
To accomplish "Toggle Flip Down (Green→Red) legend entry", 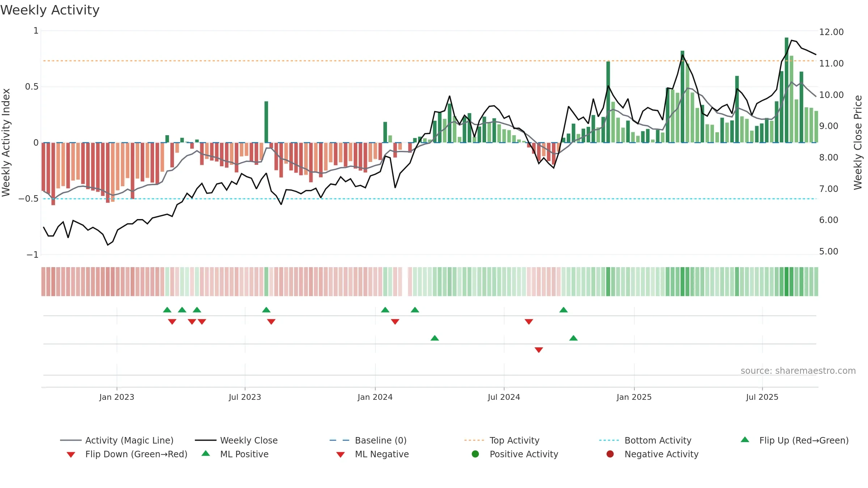I will pos(127,454).
